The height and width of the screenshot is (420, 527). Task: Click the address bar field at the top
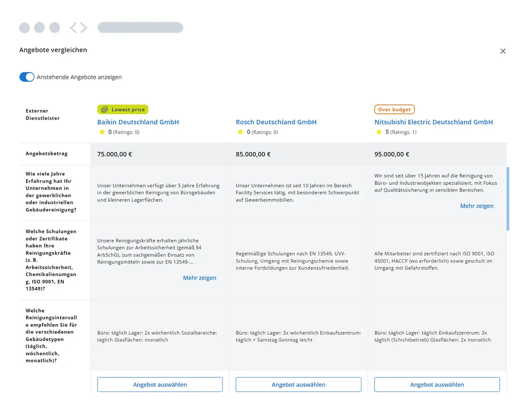(140, 27)
